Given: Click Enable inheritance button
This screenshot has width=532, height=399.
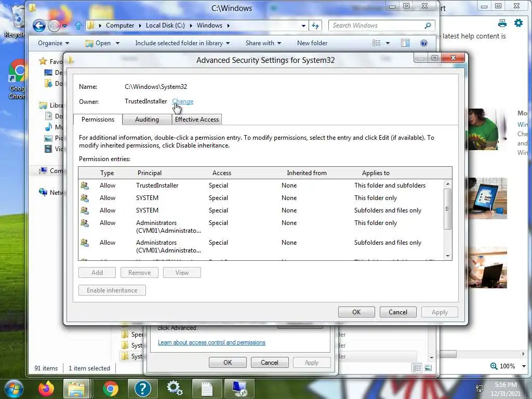Looking at the screenshot, I should [112, 290].
